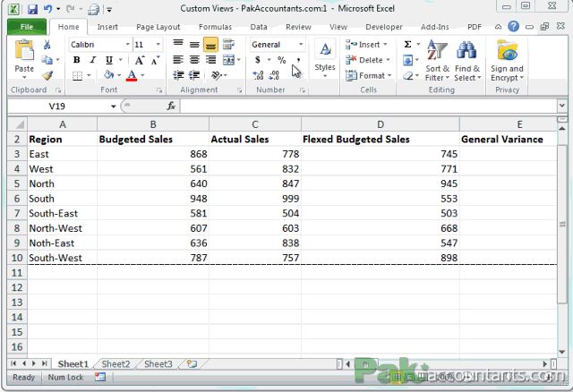Click the Decrease Decimal icon
This screenshot has height=392, width=573.
tap(274, 75)
